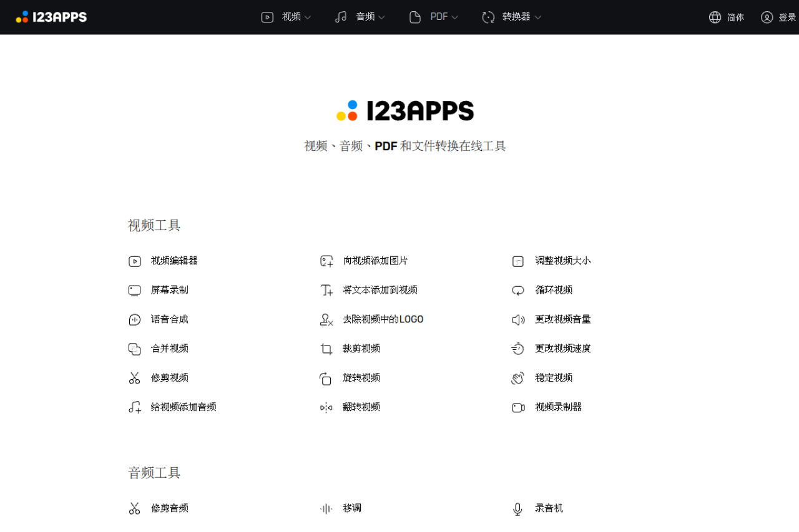Click the flip icon beside 翻转视频
The image size is (799, 532).
(x=326, y=407)
